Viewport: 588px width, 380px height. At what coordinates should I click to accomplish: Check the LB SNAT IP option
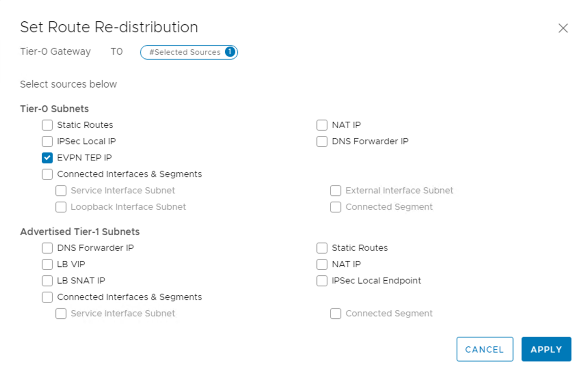click(47, 281)
